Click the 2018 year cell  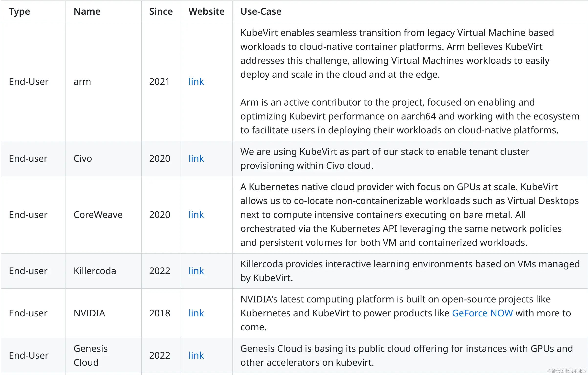[160, 313]
